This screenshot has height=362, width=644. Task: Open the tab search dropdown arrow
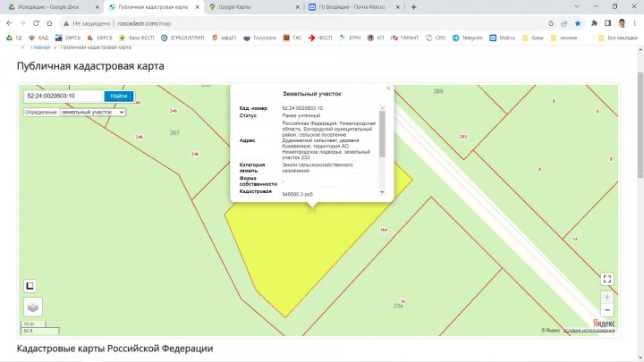coord(577,6)
